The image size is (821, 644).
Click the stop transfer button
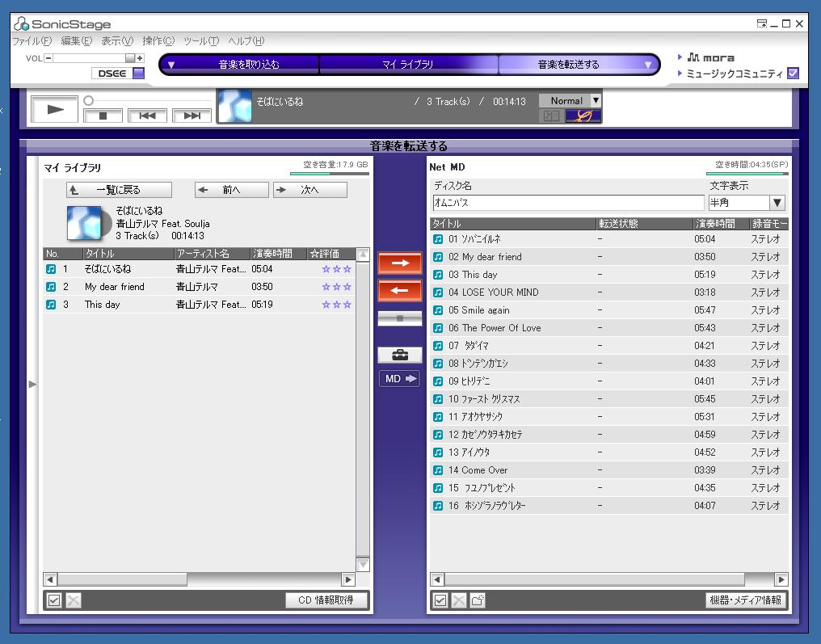coord(399,318)
